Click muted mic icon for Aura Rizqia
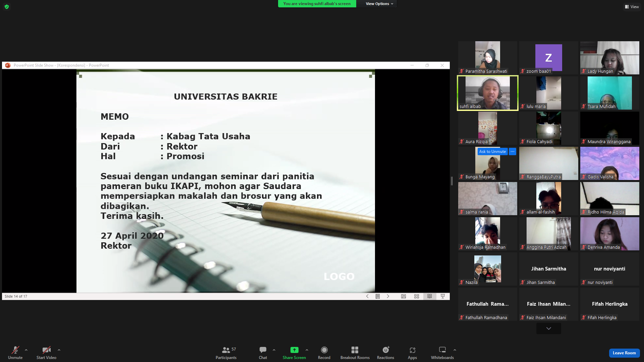 point(462,141)
